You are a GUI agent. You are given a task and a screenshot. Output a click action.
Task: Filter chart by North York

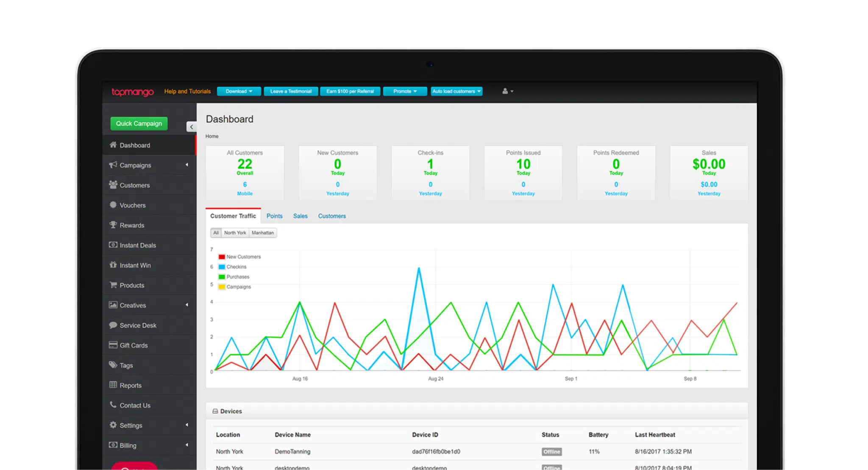235,233
